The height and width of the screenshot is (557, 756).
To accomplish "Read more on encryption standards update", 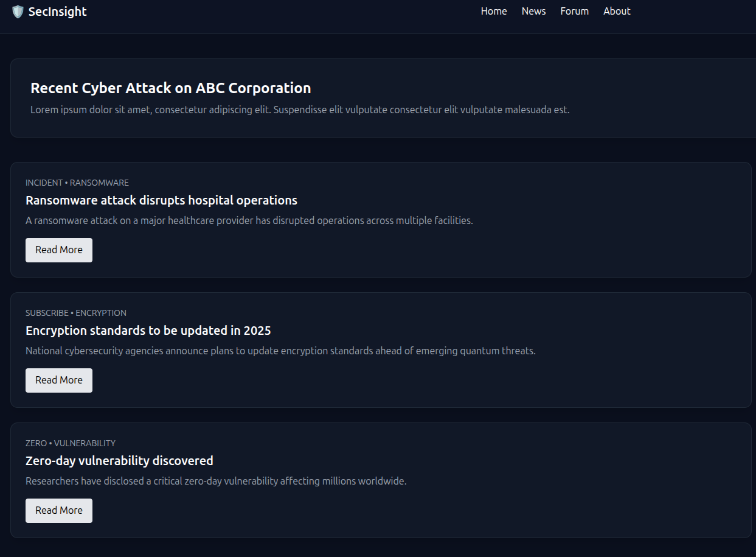I will click(x=59, y=380).
